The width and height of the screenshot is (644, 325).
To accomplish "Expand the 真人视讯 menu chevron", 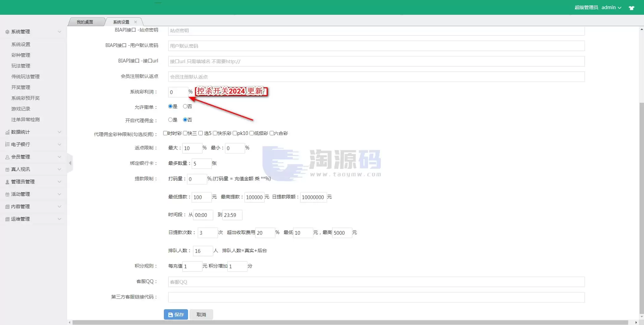I will tap(59, 169).
